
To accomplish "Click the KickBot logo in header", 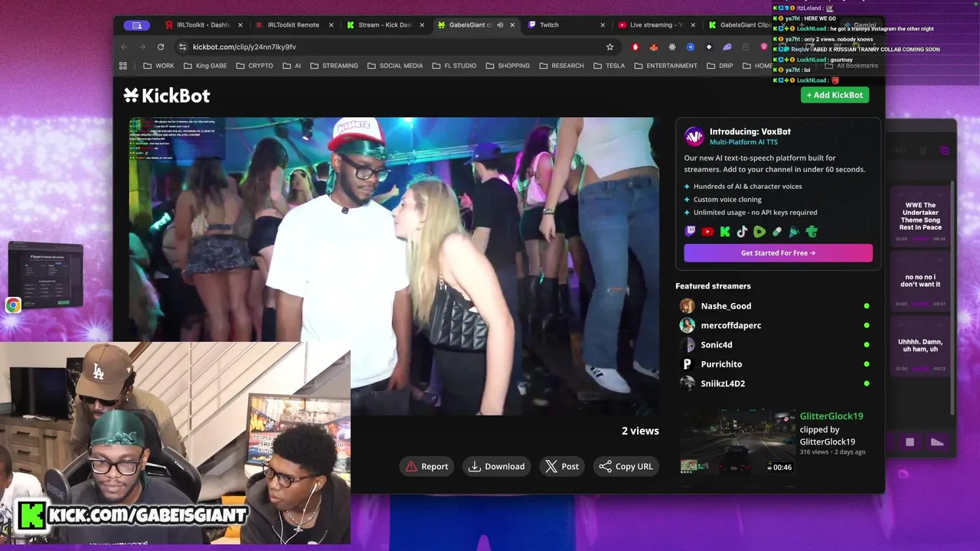I will [x=167, y=95].
